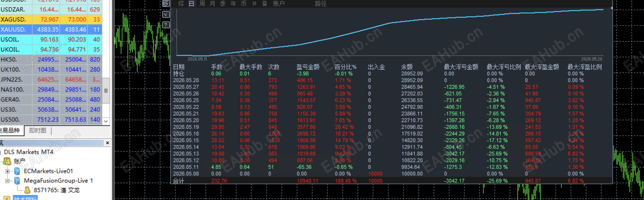This screenshot has height=200, width=644.
Task: Click the 技术指标 indicator icon
Action: click(7, 198)
